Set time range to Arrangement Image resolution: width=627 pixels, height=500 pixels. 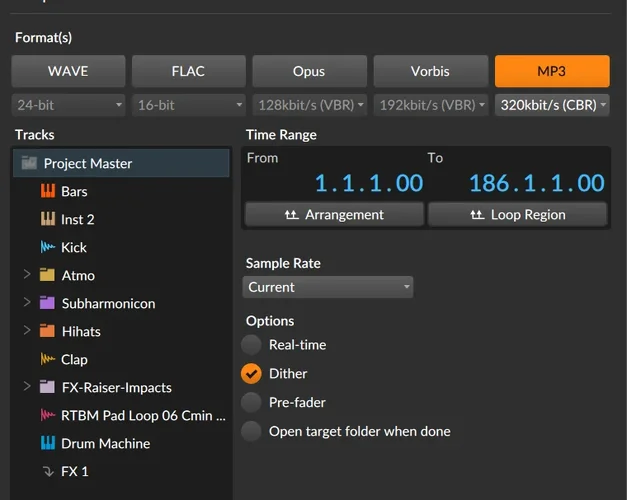pyautogui.click(x=334, y=214)
